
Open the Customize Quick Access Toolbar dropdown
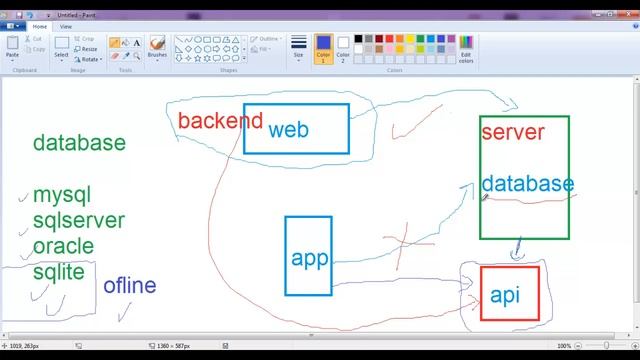coord(48,16)
